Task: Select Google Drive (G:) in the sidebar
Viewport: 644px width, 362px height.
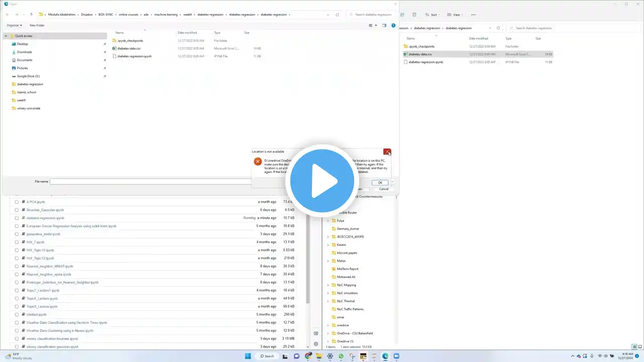Action: (28, 76)
